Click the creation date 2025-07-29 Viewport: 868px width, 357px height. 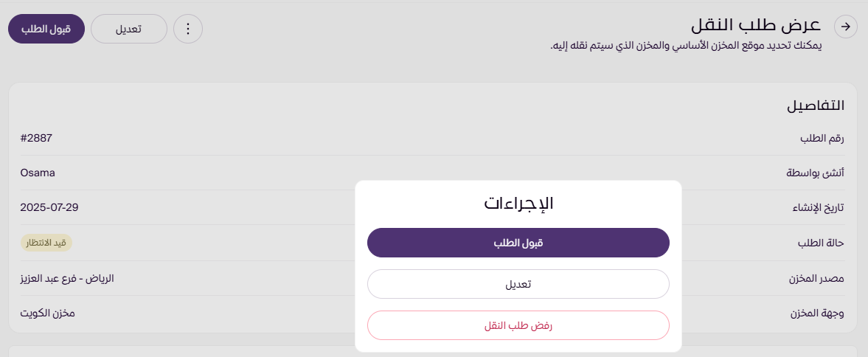[x=49, y=207]
